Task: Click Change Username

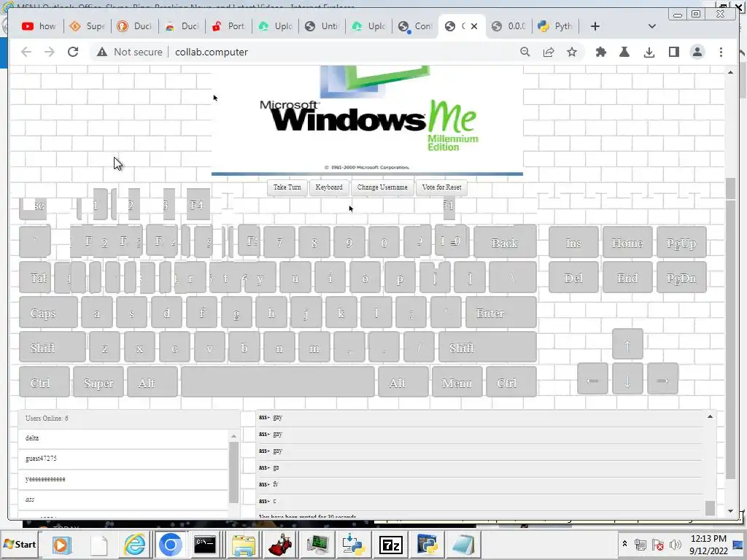Action: [x=382, y=187]
